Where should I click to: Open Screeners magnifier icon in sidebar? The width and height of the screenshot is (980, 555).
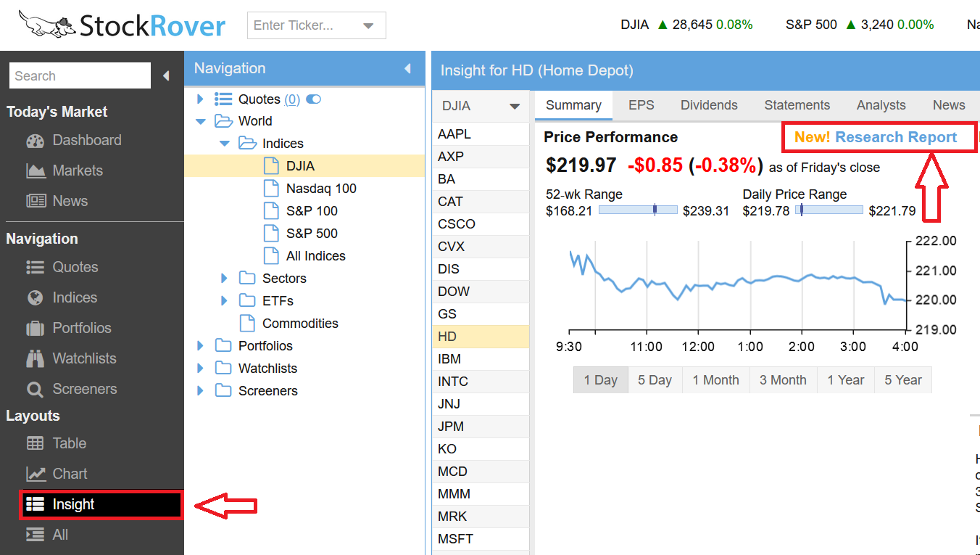pyautogui.click(x=35, y=390)
